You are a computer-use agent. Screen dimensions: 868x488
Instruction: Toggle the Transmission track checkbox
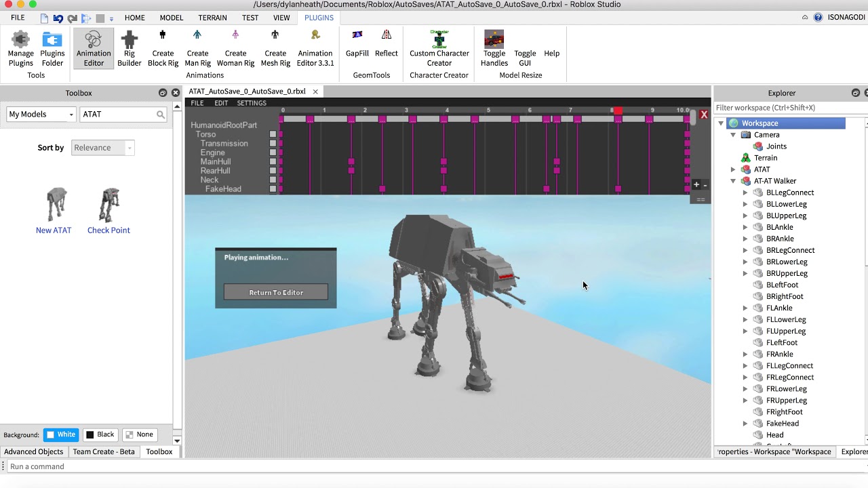click(273, 144)
